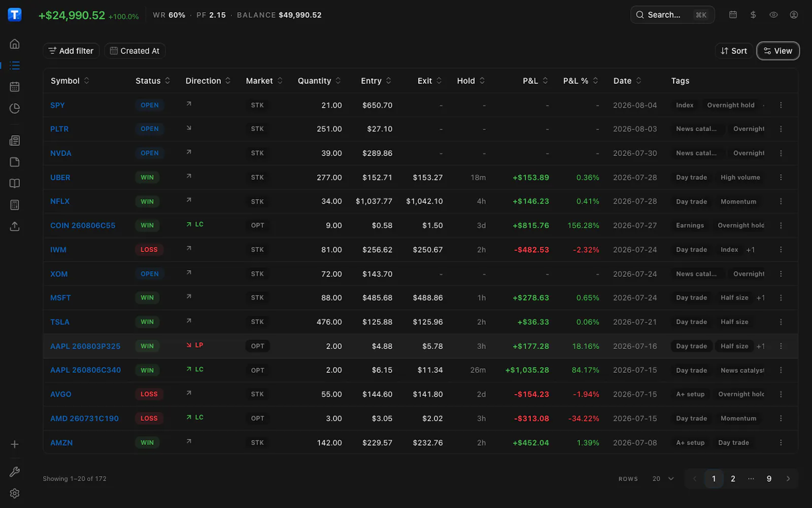Sort by Status column header
The height and width of the screenshot is (508, 812).
click(153, 81)
